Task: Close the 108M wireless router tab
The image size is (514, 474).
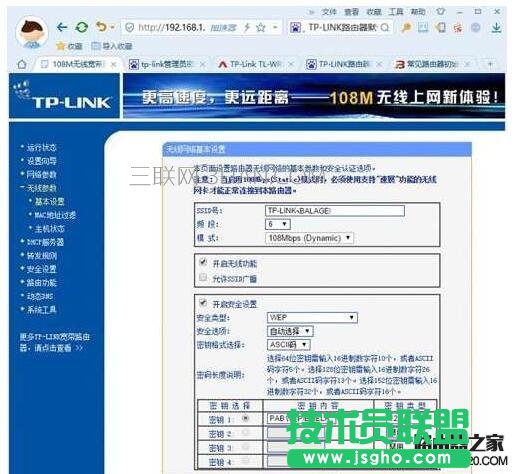Action: pos(114,64)
